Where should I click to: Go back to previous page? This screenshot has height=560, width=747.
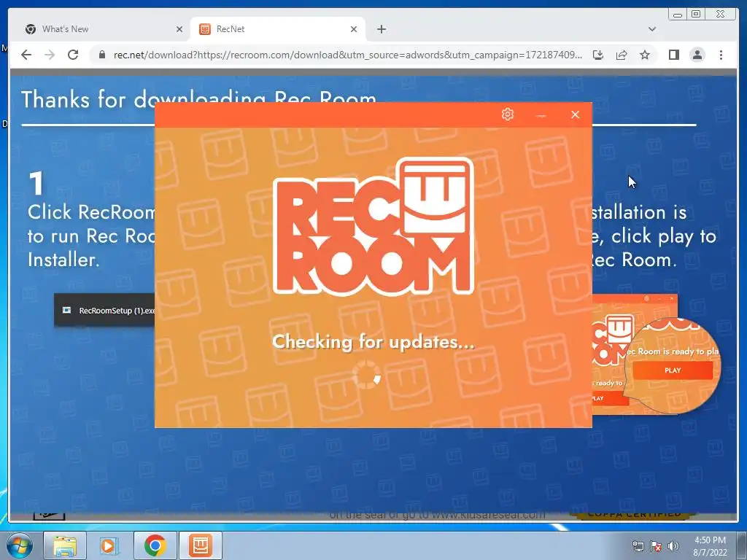click(x=26, y=55)
